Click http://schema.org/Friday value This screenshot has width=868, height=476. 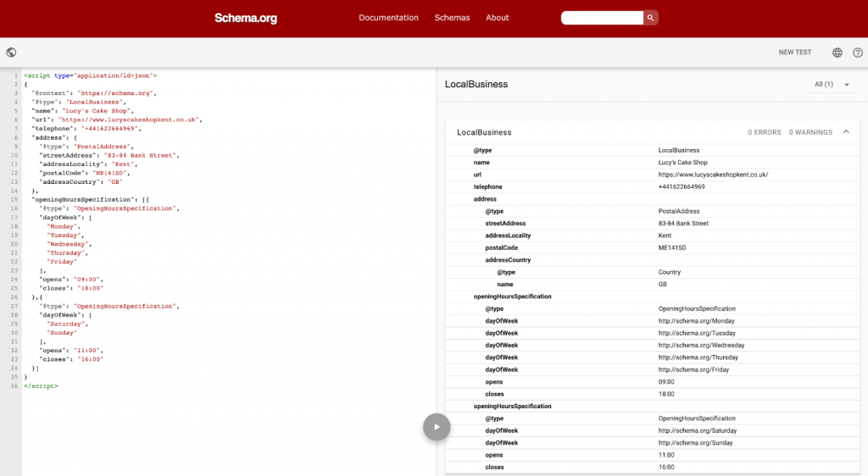pos(693,369)
